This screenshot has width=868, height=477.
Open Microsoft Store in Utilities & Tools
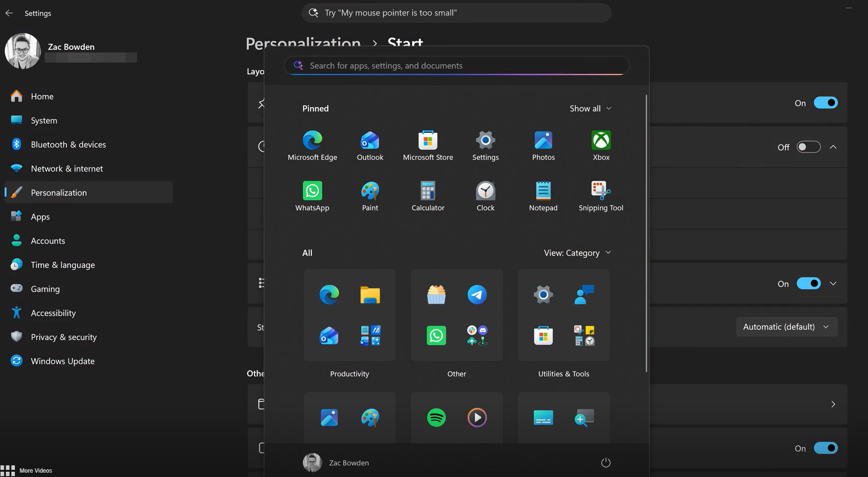pos(543,335)
